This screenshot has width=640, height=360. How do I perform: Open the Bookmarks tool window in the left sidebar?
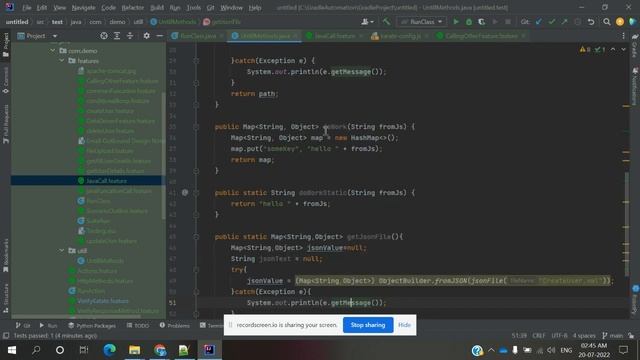[6, 255]
